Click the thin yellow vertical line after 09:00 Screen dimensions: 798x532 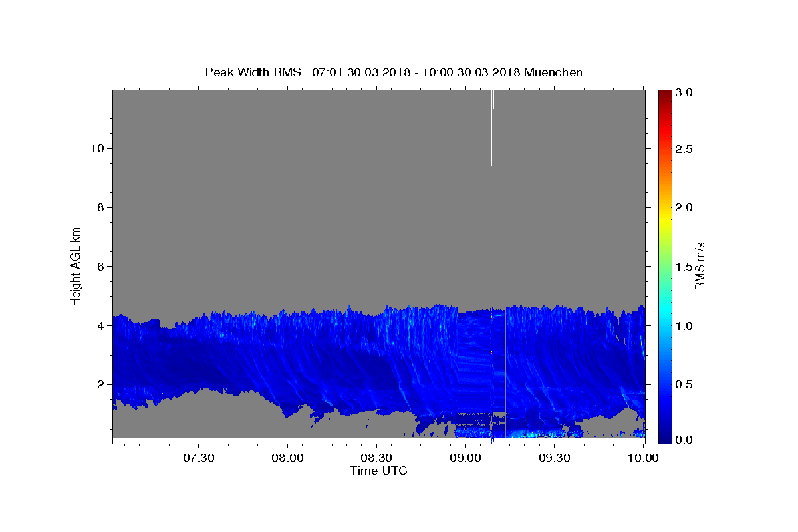point(506,372)
